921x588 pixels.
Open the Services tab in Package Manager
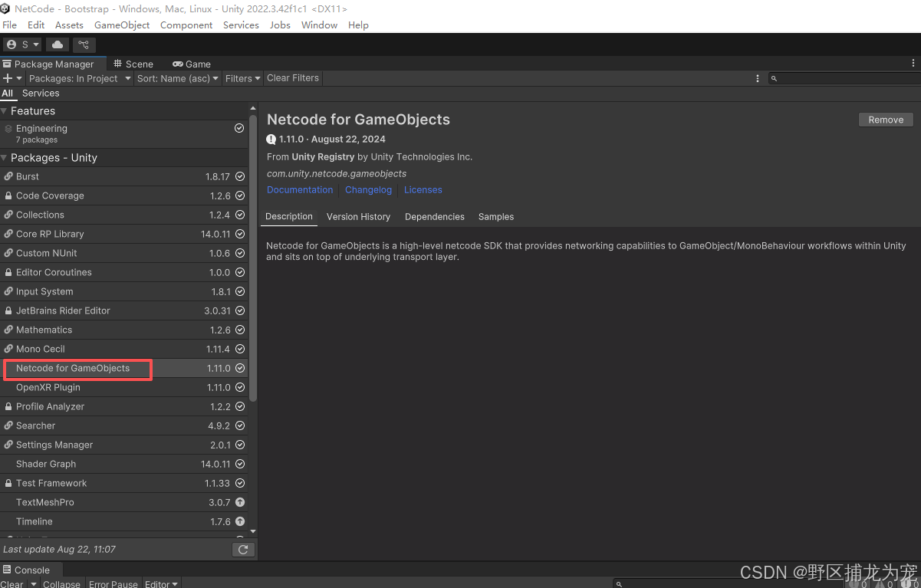click(x=41, y=94)
